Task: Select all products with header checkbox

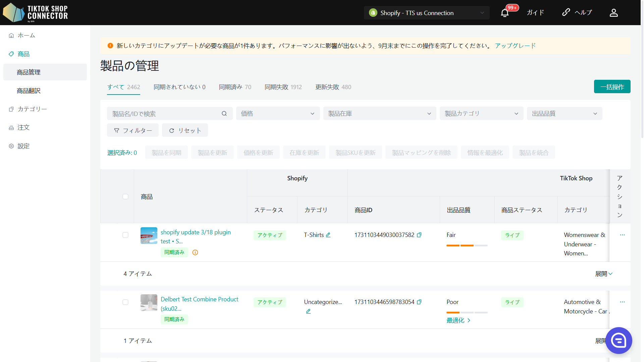Action: 125,196
